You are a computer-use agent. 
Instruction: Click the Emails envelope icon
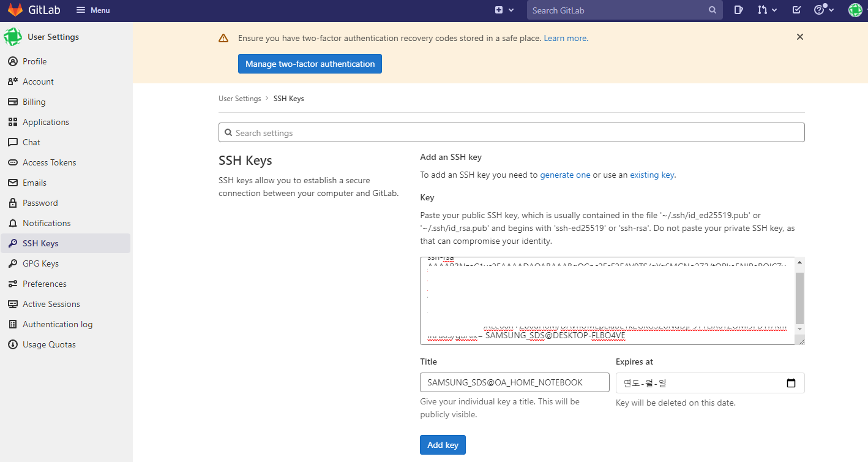tap(12, 183)
